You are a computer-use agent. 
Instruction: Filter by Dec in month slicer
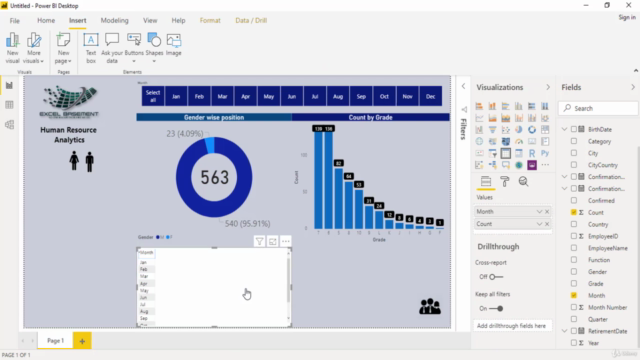pyautogui.click(x=431, y=96)
